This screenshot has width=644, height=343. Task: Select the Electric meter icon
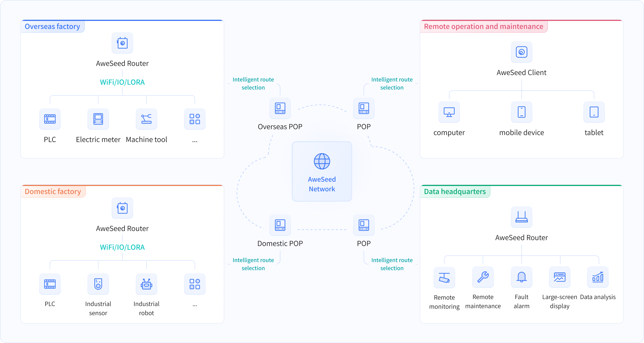98,119
